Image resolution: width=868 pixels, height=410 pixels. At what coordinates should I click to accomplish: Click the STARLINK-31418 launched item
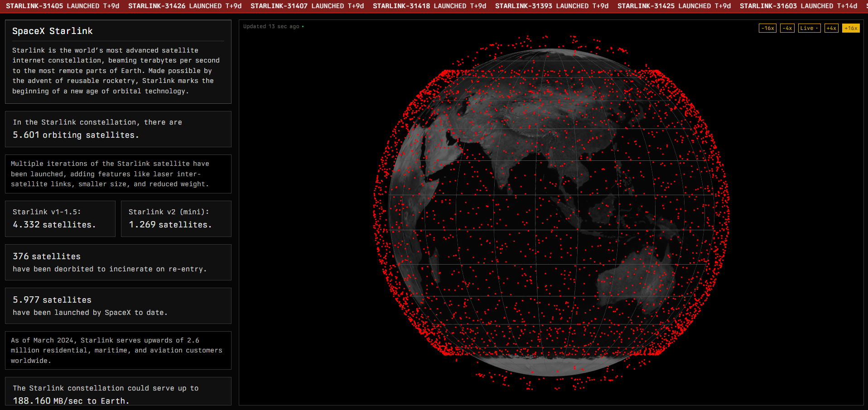[429, 6]
